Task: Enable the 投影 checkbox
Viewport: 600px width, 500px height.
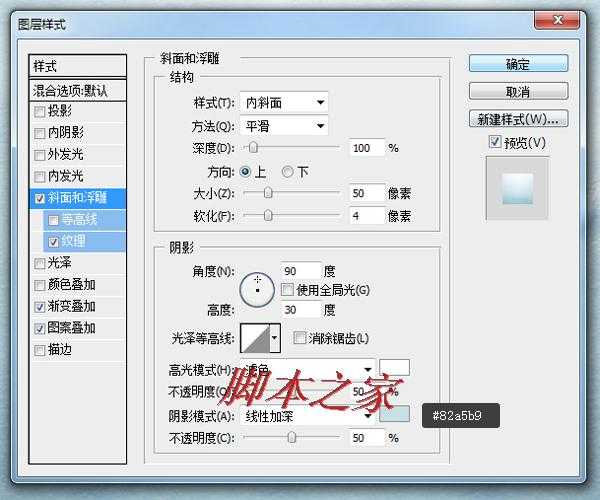Action: (40, 112)
